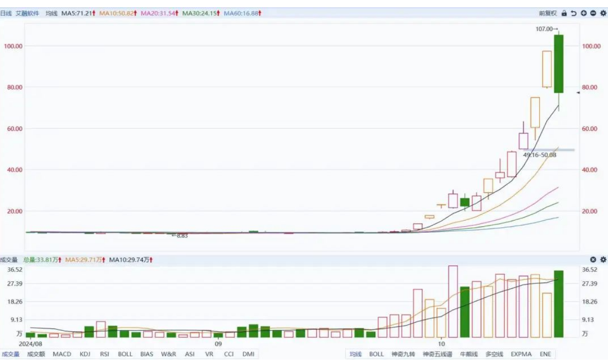Zoom out chart with minus icon
The height and width of the screenshot is (364, 608).
pyautogui.click(x=593, y=13)
